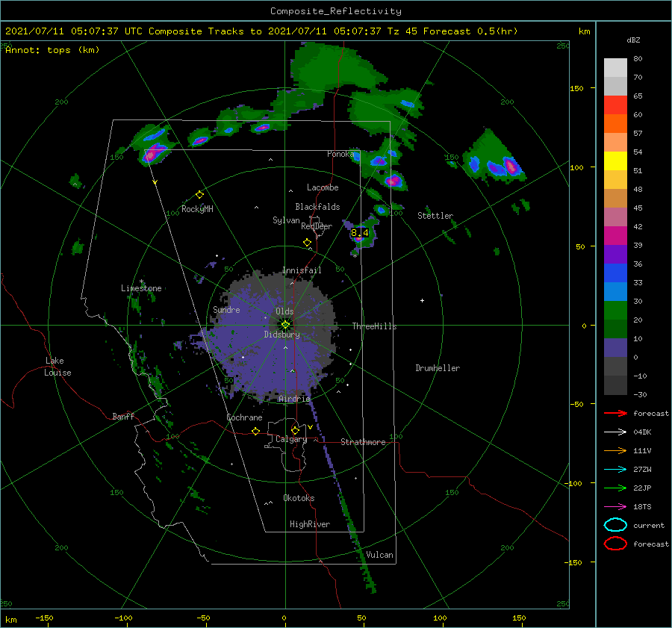This screenshot has width=672, height=628.
Task: Click the Lacombe city label
Action: tap(323, 187)
